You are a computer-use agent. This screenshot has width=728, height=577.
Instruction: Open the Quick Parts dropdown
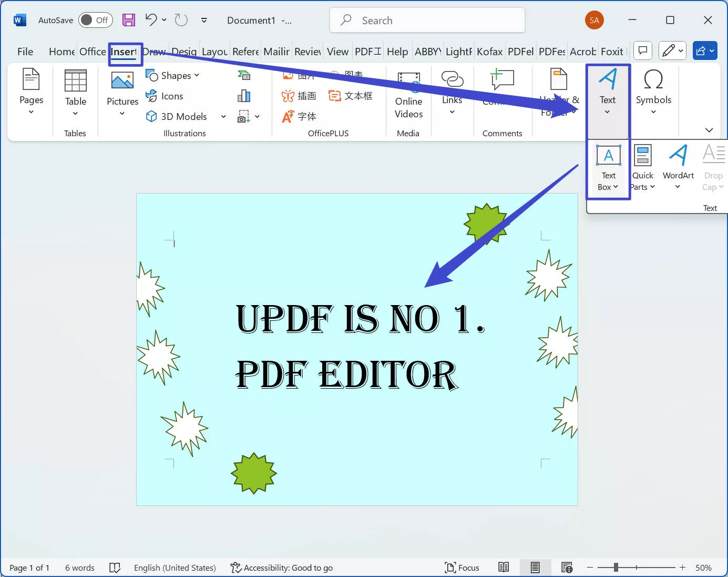[x=643, y=169]
